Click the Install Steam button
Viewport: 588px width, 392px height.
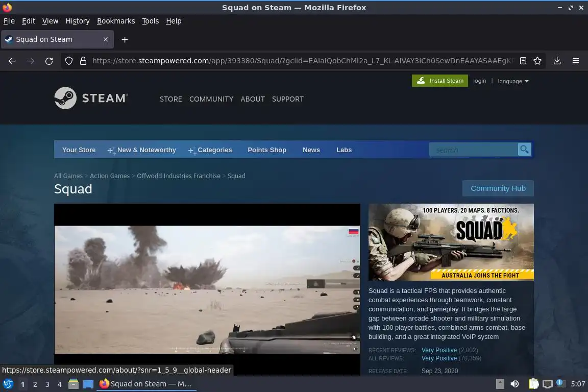pyautogui.click(x=440, y=81)
